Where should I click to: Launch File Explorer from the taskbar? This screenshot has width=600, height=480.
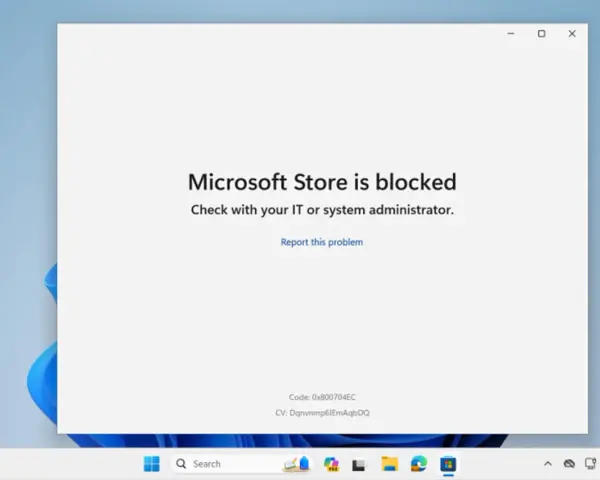click(390, 464)
